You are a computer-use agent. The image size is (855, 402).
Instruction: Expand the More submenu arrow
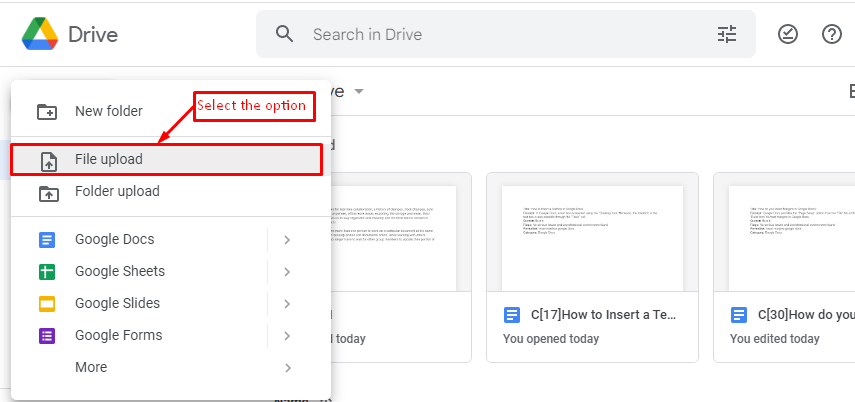pyautogui.click(x=287, y=368)
